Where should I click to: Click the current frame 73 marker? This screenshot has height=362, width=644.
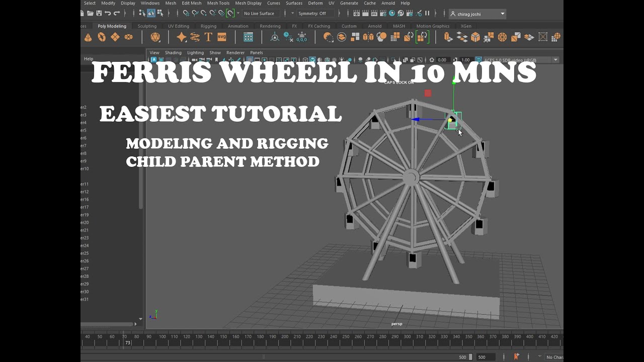(128, 343)
